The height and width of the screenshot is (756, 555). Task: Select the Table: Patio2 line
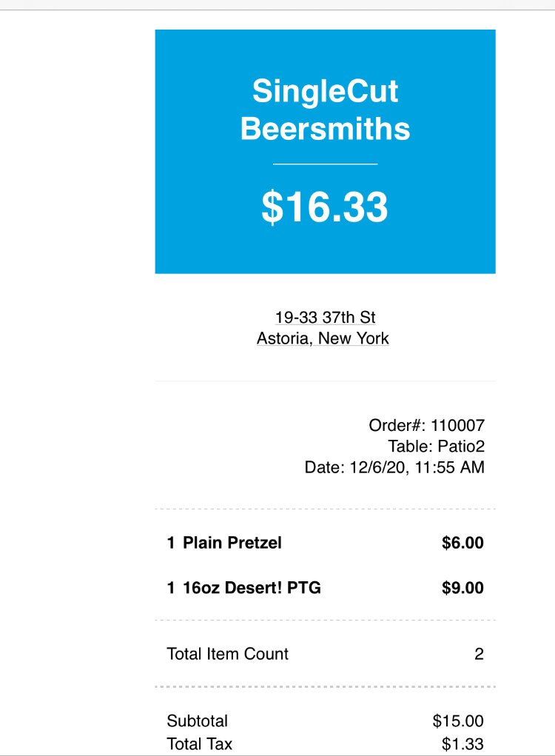coord(436,446)
